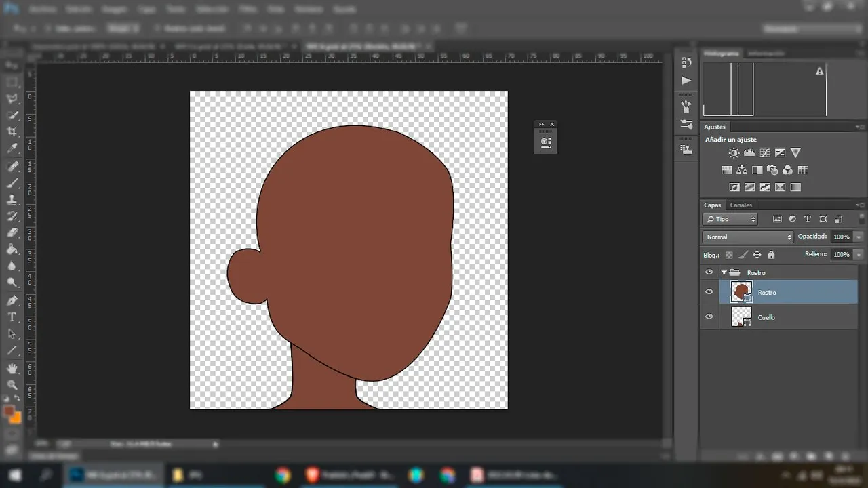The image size is (868, 488).
Task: Select the Rectangular Marquee tool
Action: tap(12, 82)
